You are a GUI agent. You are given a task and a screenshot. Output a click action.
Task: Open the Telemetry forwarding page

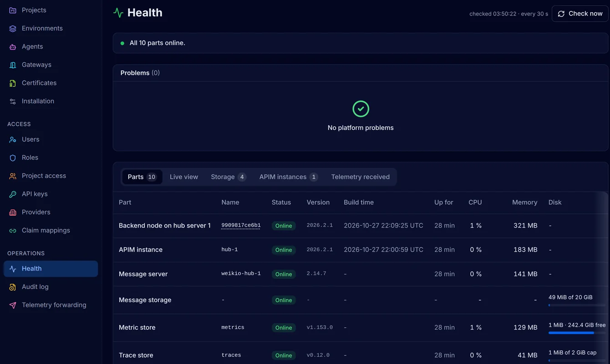pyautogui.click(x=51, y=305)
